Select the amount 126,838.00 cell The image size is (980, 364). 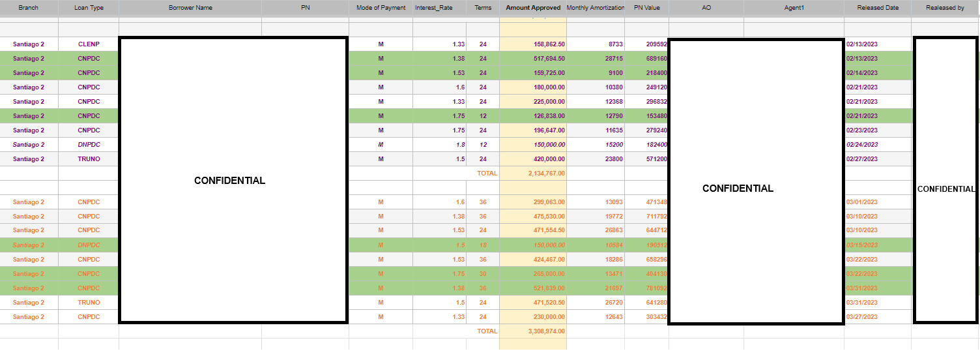(533, 116)
